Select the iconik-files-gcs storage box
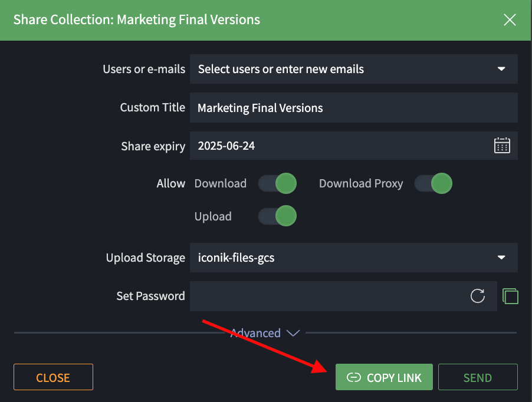This screenshot has width=532, height=402. pyautogui.click(x=336, y=258)
